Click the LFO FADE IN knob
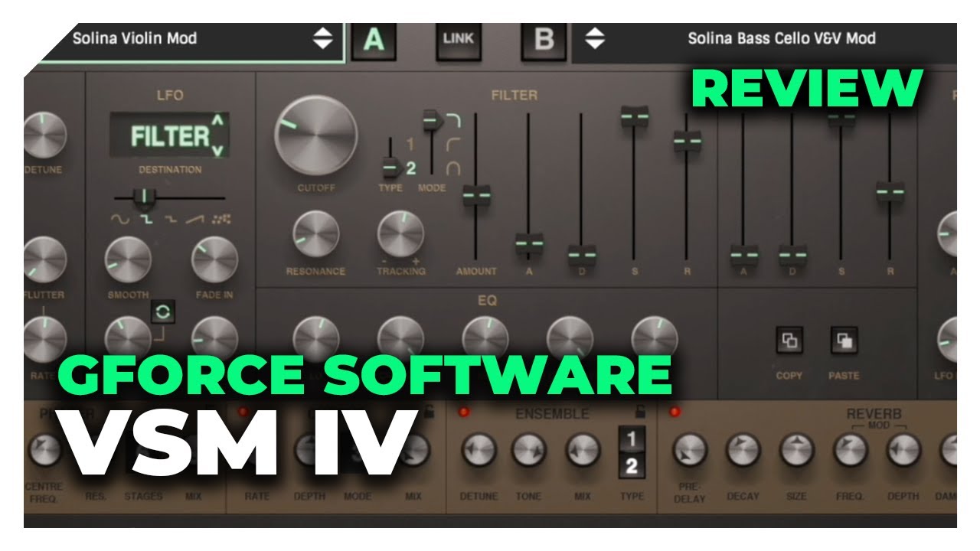The width and height of the screenshot is (980, 551). point(215,259)
